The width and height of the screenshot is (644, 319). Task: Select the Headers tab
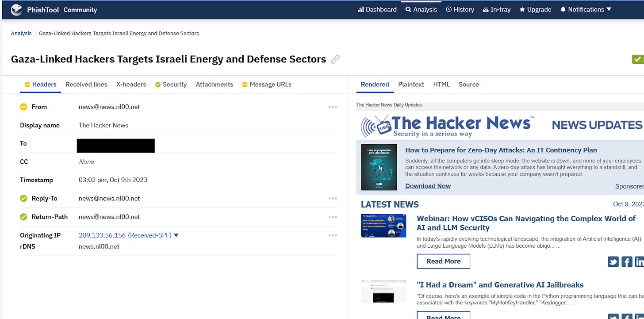40,85
